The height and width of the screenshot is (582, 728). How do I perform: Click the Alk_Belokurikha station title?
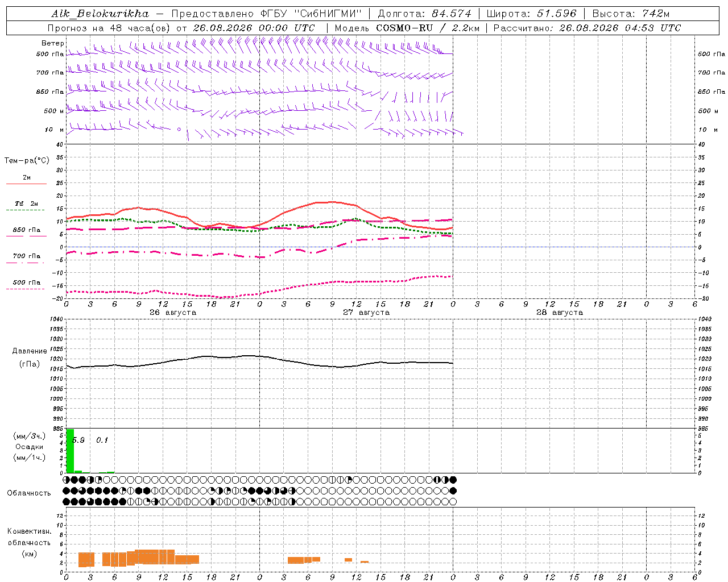[x=100, y=14]
